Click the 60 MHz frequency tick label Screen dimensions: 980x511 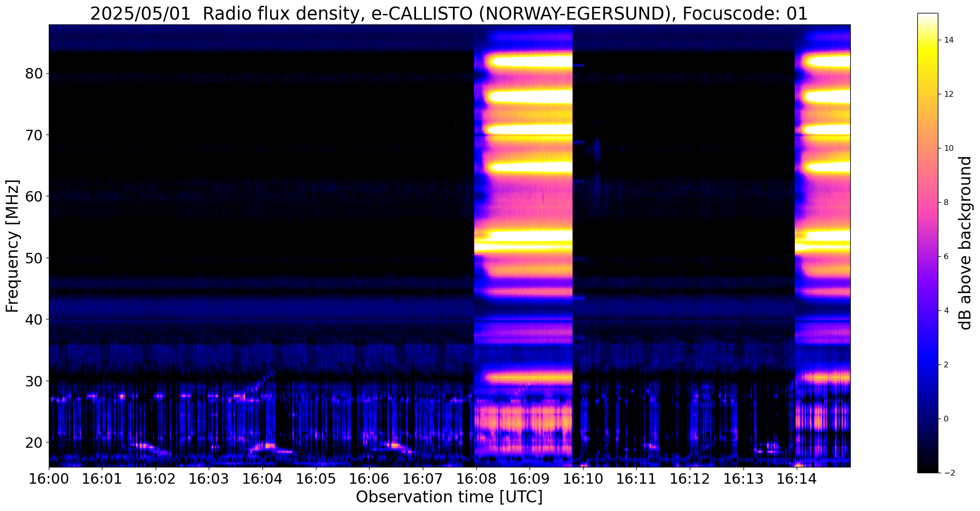click(x=35, y=196)
